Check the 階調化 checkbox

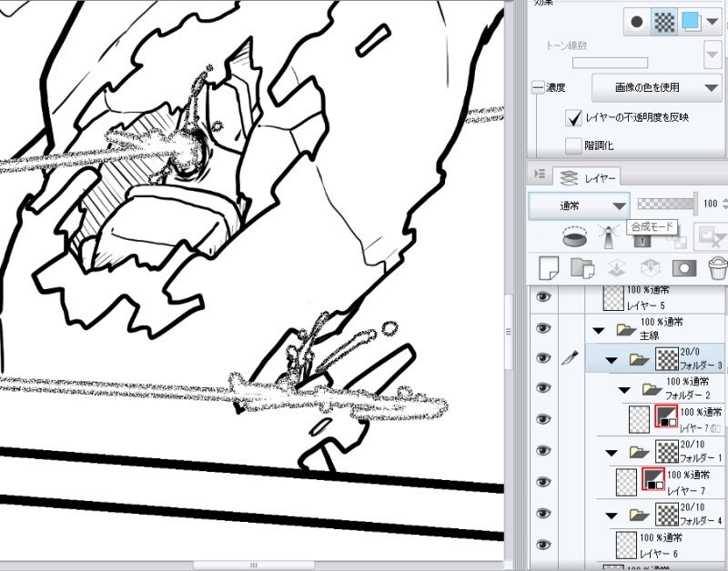tap(573, 145)
